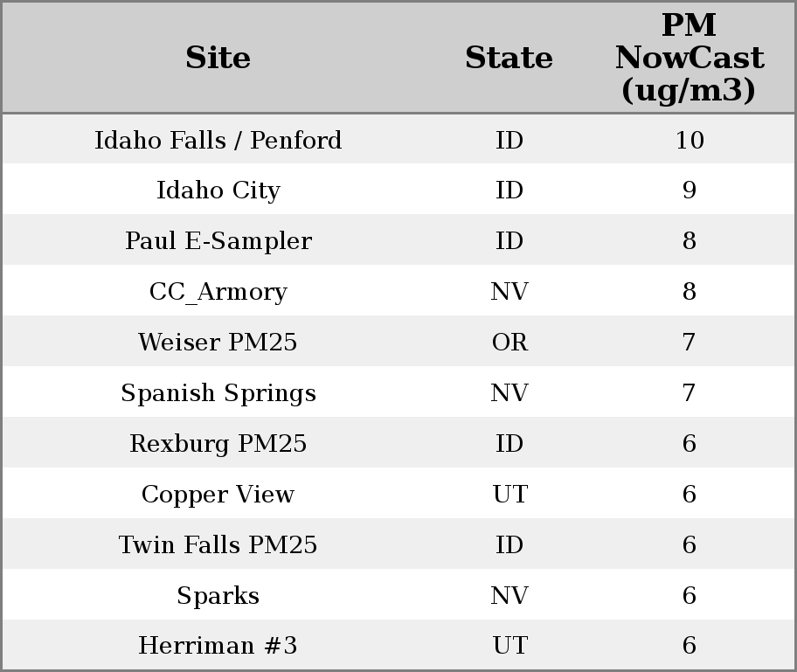Click the Rexburg PM25 site cell
The image size is (797, 672).
pyautogui.click(x=218, y=444)
